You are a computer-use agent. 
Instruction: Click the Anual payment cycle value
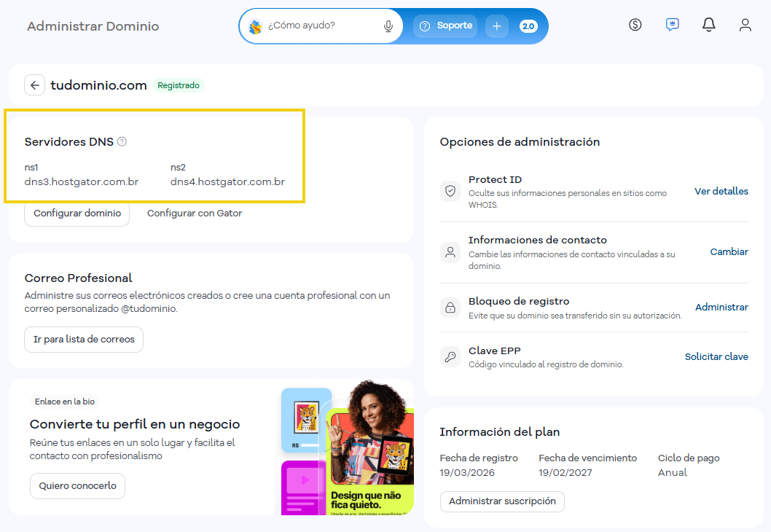pos(672,472)
